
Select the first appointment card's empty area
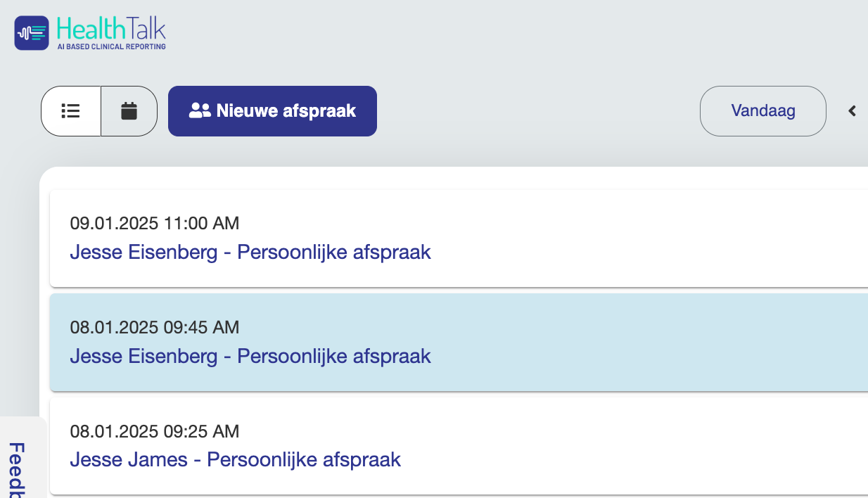(x=633, y=238)
